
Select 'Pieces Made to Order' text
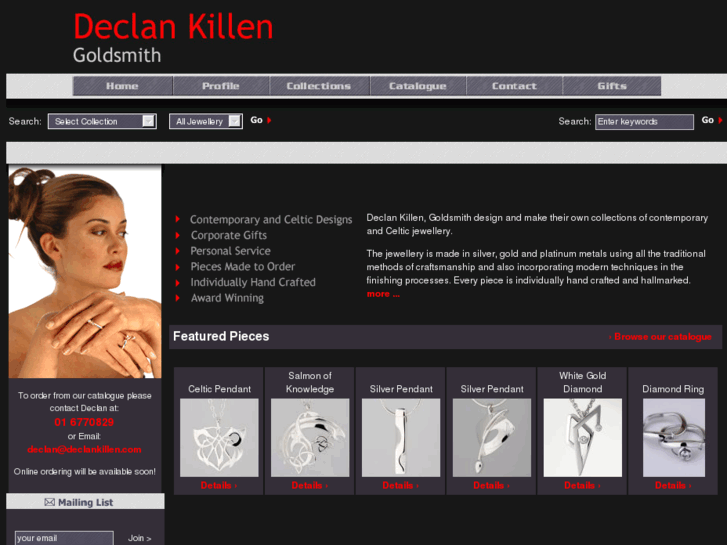coord(243,267)
